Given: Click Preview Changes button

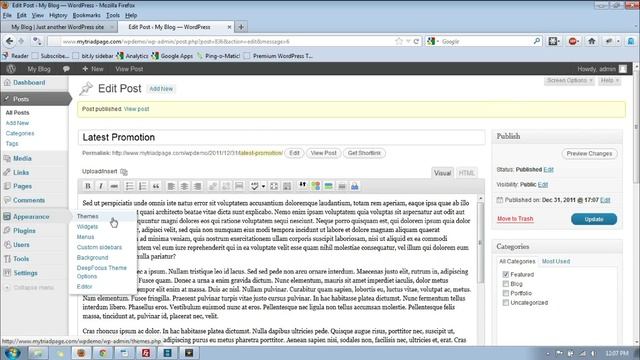Looking at the screenshot, I should [x=589, y=153].
